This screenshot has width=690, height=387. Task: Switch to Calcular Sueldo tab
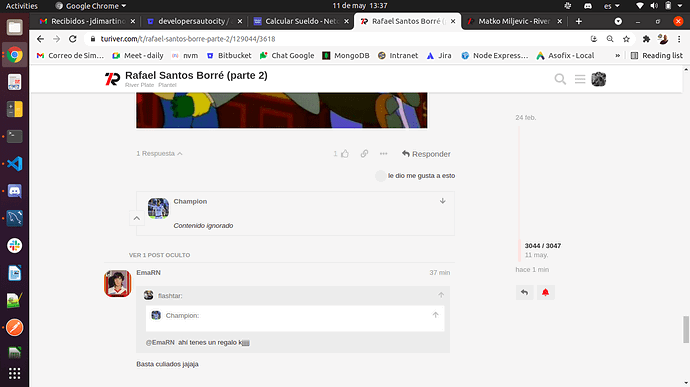pyautogui.click(x=301, y=21)
